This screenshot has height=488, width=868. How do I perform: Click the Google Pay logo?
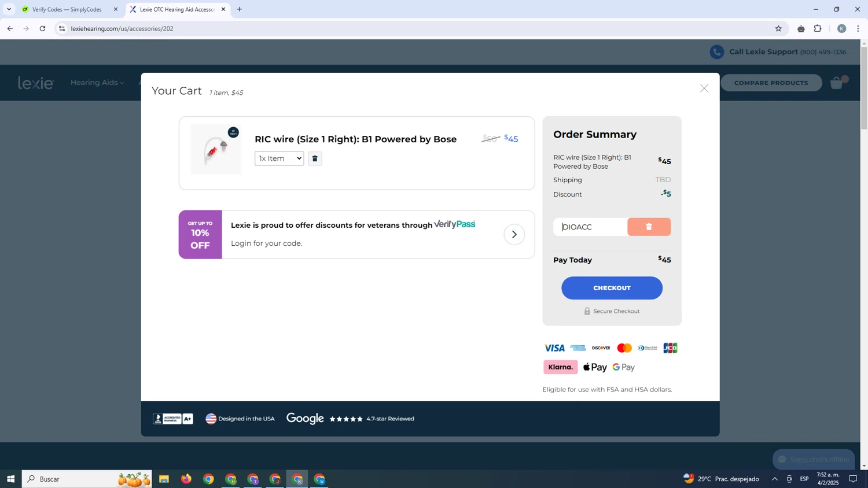(x=624, y=367)
